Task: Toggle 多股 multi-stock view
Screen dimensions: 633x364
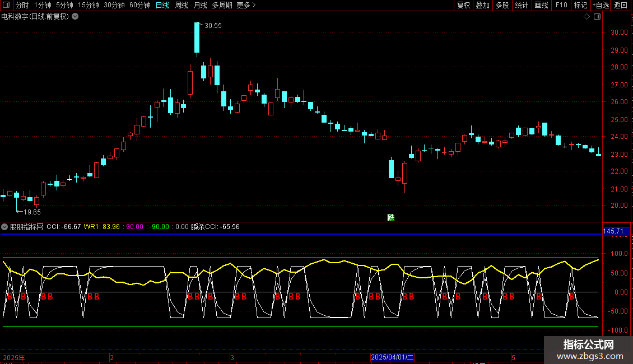Action: (x=502, y=6)
